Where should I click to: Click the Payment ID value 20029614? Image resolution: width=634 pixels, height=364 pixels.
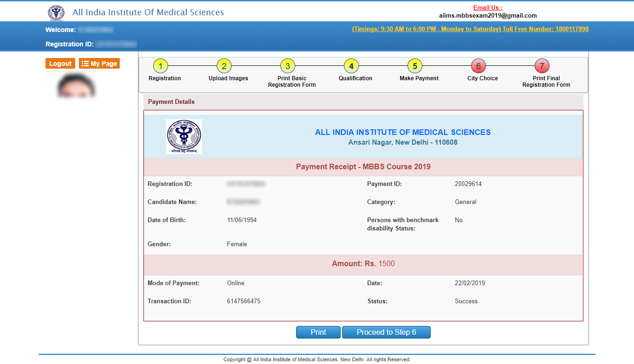(468, 184)
